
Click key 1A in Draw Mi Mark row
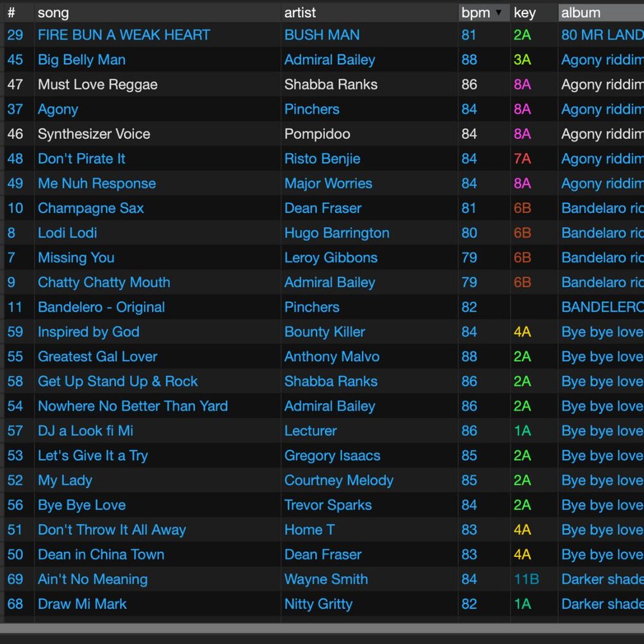[522, 604]
